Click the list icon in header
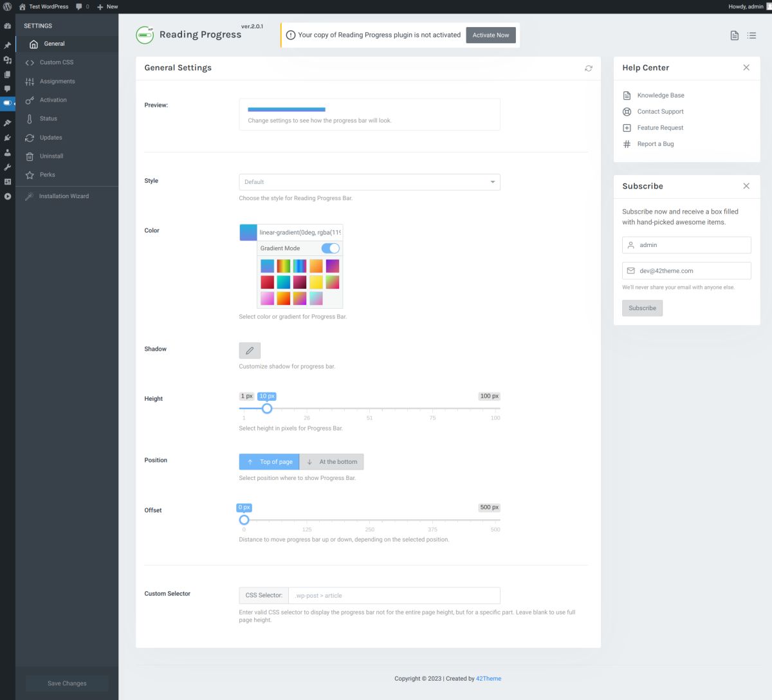This screenshot has width=772, height=700. 751,35
